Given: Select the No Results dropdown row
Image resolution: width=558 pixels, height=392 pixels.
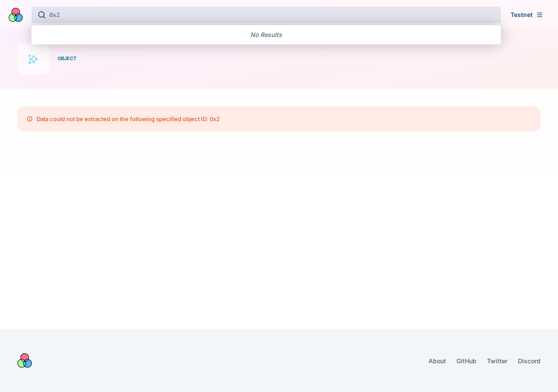Looking at the screenshot, I should pyautogui.click(x=266, y=35).
